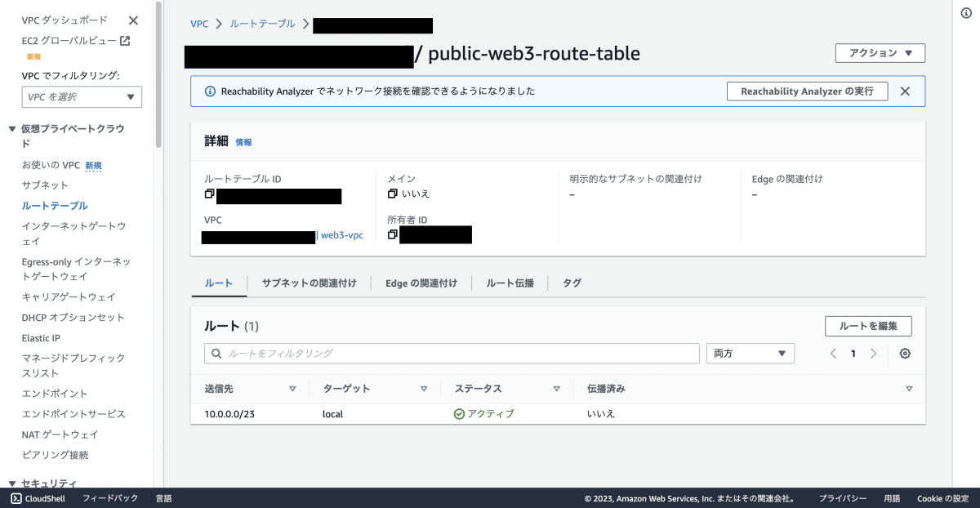Copy the owner ID
The width and height of the screenshot is (980, 508).
click(x=392, y=234)
